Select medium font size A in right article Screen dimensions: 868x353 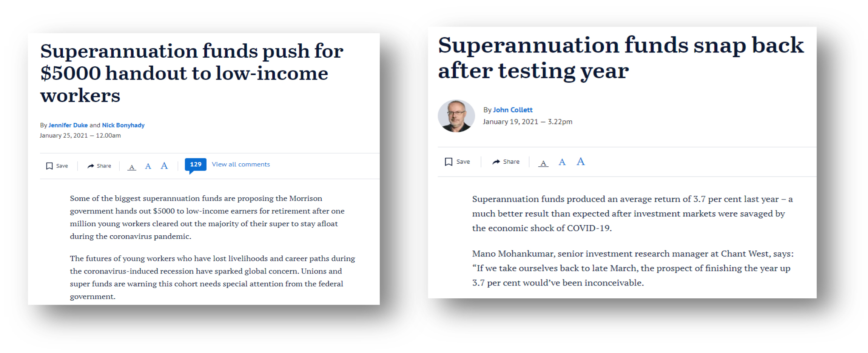point(562,162)
